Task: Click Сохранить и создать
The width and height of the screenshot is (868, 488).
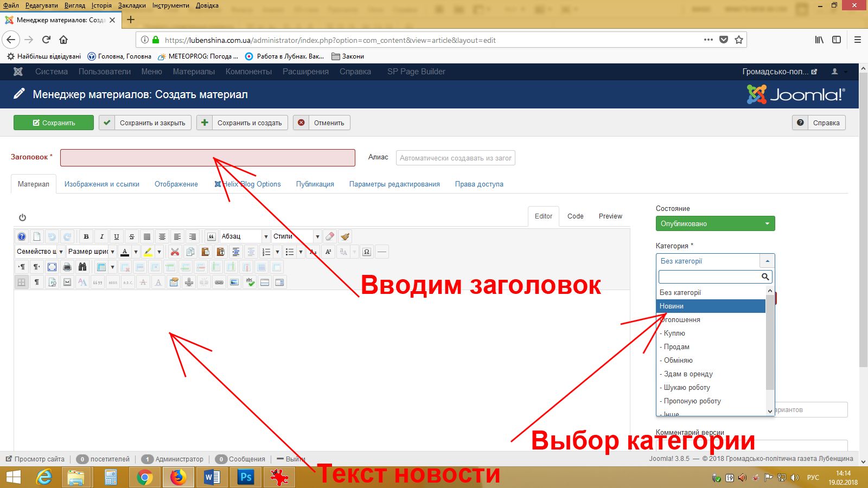Action: pos(242,123)
